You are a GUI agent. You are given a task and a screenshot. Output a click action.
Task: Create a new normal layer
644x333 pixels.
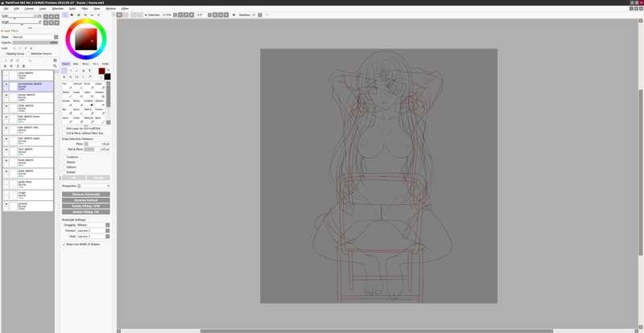coord(5,60)
